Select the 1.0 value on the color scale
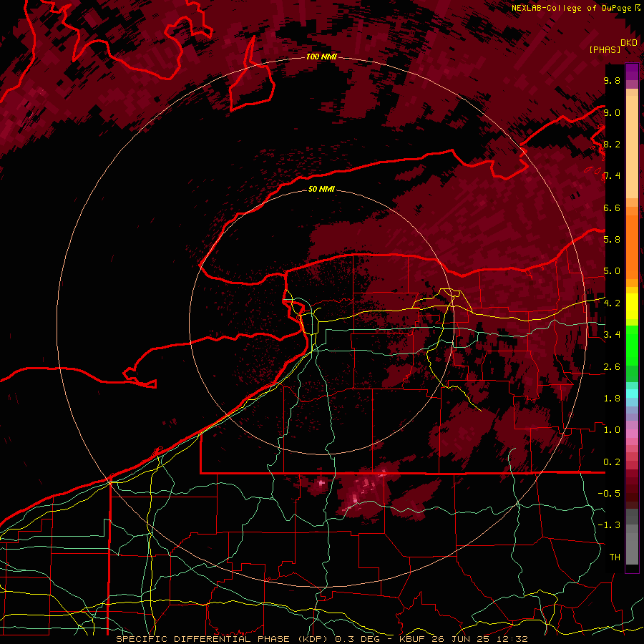The height and width of the screenshot is (644, 644). pyautogui.click(x=612, y=430)
